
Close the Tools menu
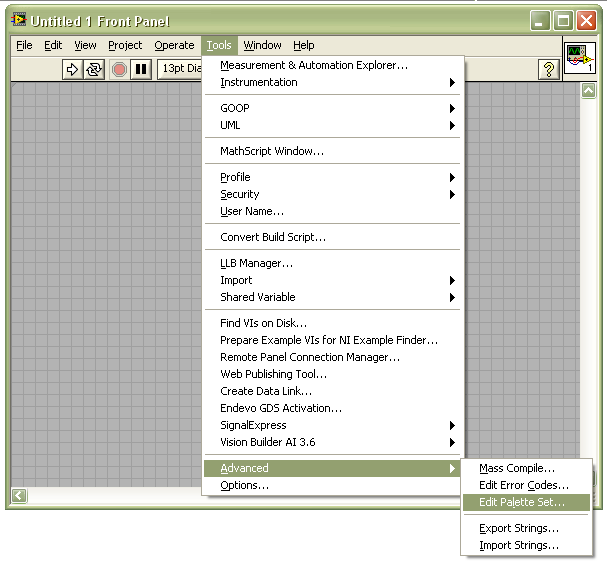coord(219,45)
